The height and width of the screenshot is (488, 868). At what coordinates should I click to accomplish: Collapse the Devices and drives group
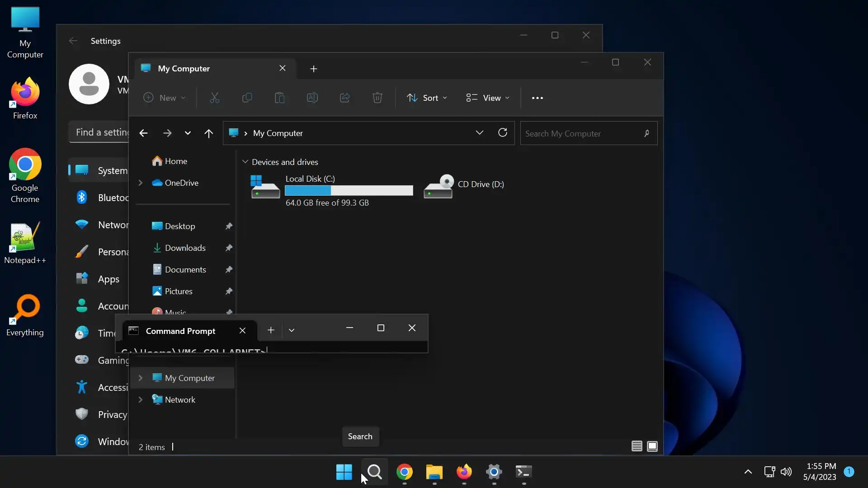tap(245, 162)
